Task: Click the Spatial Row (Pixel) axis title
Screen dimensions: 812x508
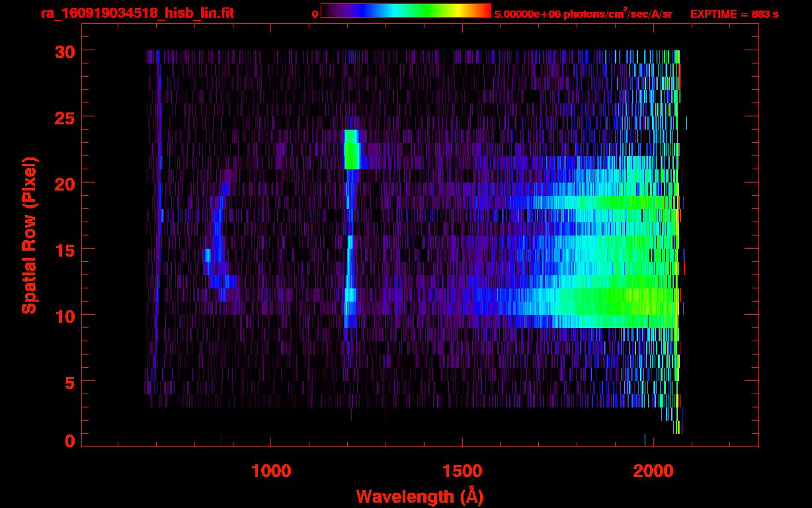Action: click(x=29, y=235)
